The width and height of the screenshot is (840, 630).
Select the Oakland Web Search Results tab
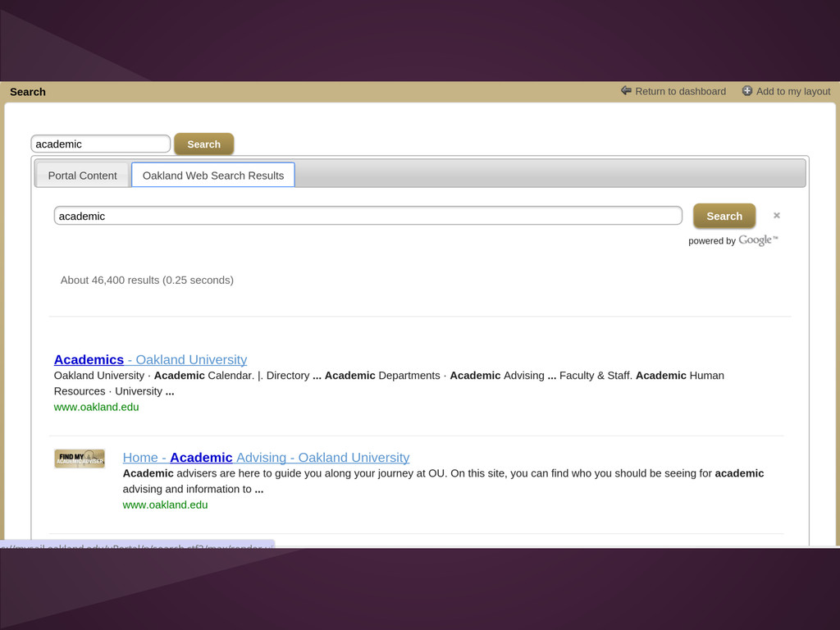click(x=213, y=176)
